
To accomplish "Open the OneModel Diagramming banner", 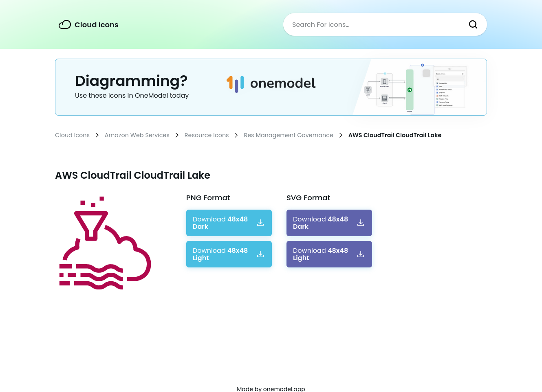I will tap(271, 87).
